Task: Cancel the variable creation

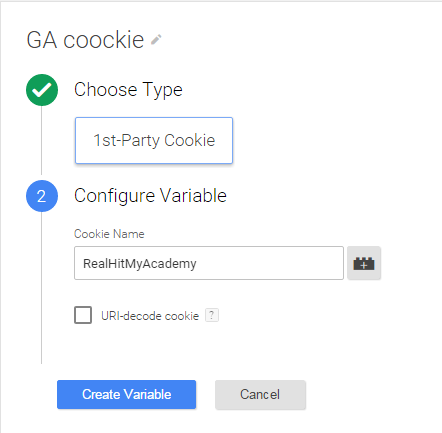Action: pyautogui.click(x=260, y=395)
